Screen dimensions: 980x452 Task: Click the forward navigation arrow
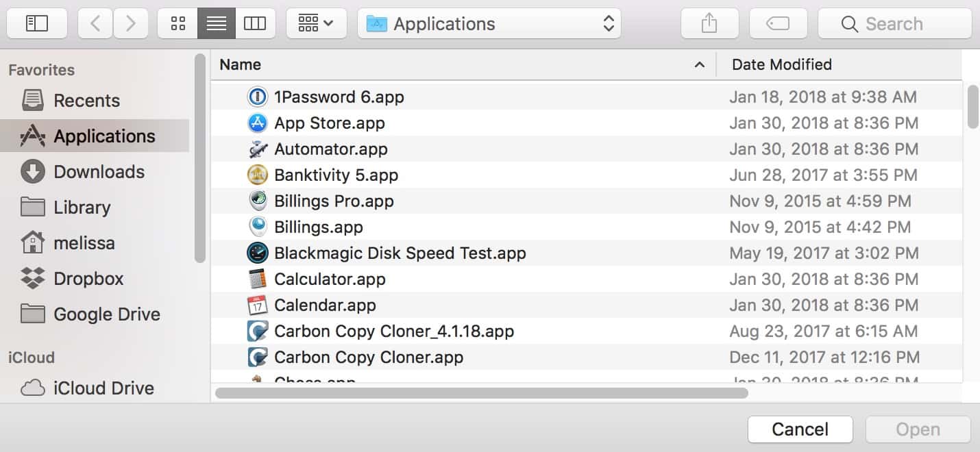tap(130, 24)
